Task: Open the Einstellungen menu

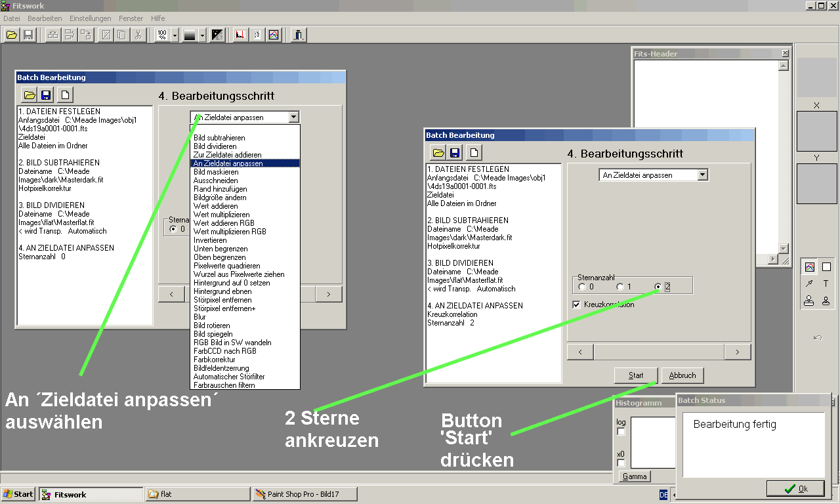Action: pyautogui.click(x=90, y=18)
